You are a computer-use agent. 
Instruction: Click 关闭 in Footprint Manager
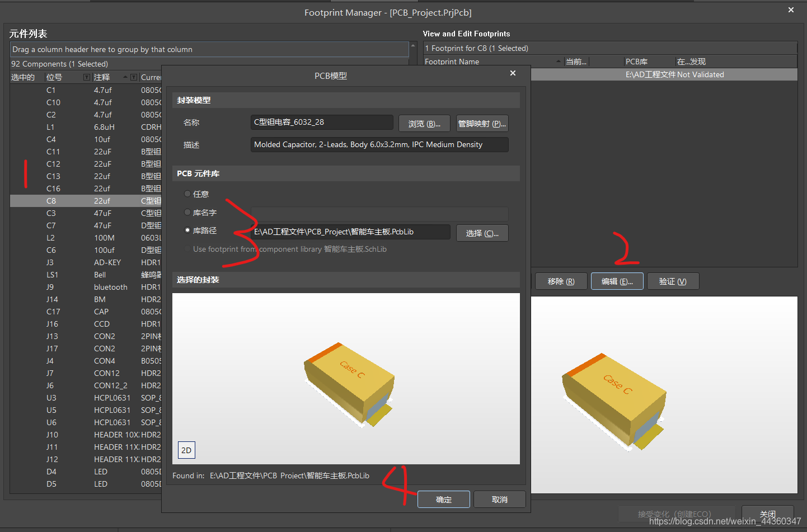(x=768, y=514)
